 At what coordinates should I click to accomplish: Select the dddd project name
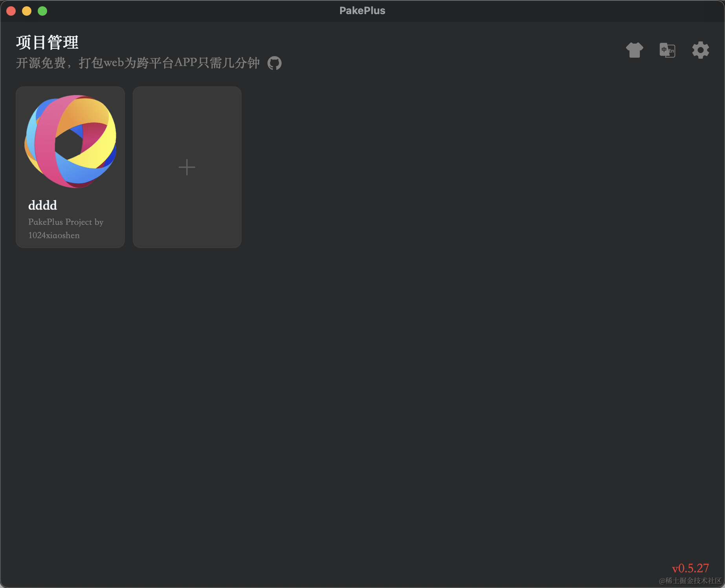(43, 205)
